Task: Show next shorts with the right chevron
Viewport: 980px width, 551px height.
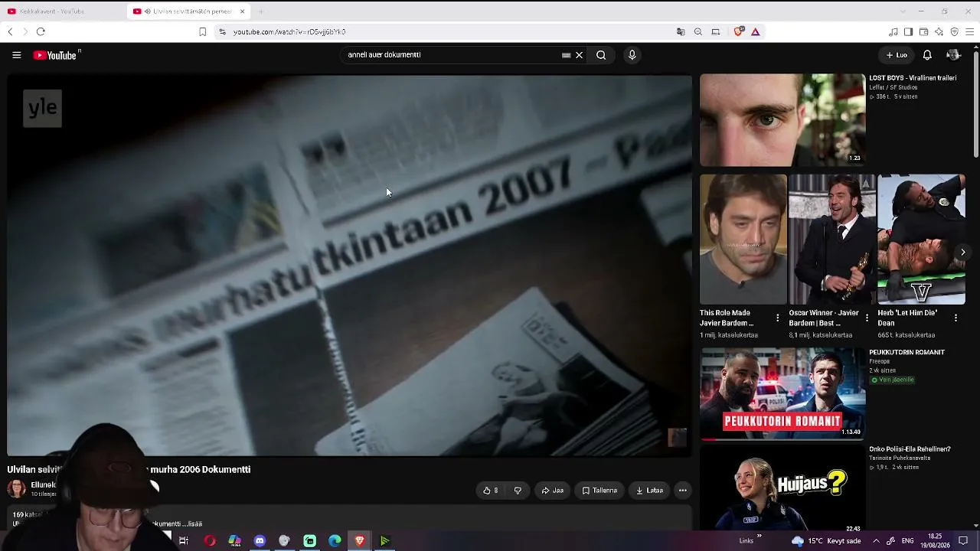Action: tap(963, 252)
